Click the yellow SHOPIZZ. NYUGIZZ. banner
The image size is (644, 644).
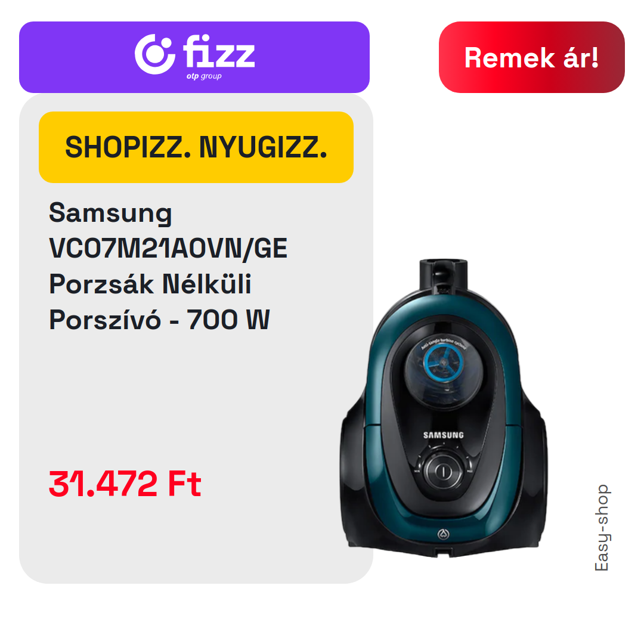click(196, 147)
